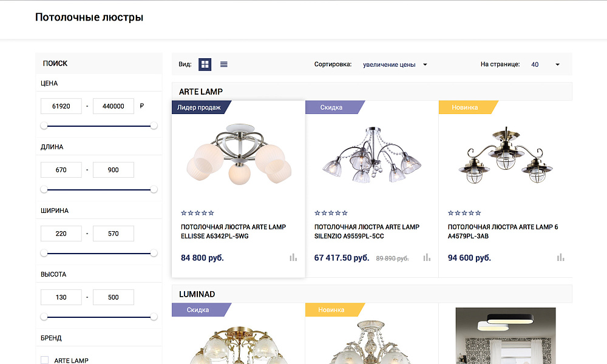
Task: Add Ellisse A6342PL-5WG to comparison
Action: pos(293,257)
